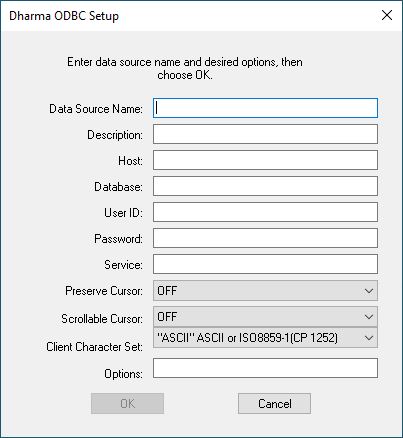Click into the Database field
The image size is (403, 438).
265,186
